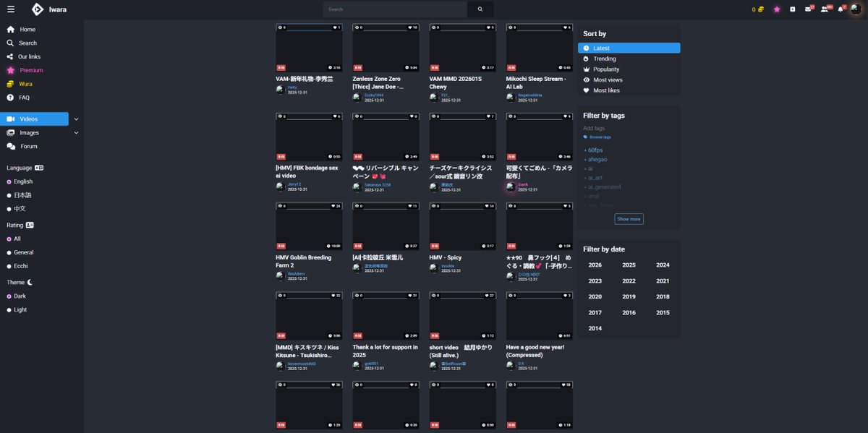Open friend requests icon

[826, 9]
